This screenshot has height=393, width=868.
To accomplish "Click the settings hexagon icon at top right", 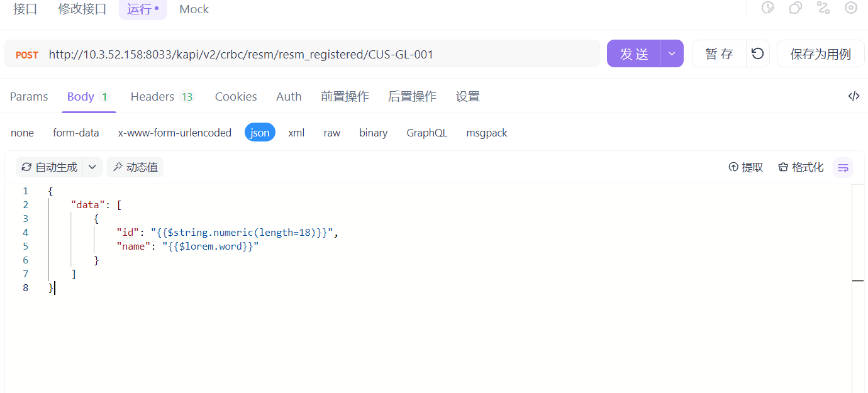I will (x=851, y=8).
